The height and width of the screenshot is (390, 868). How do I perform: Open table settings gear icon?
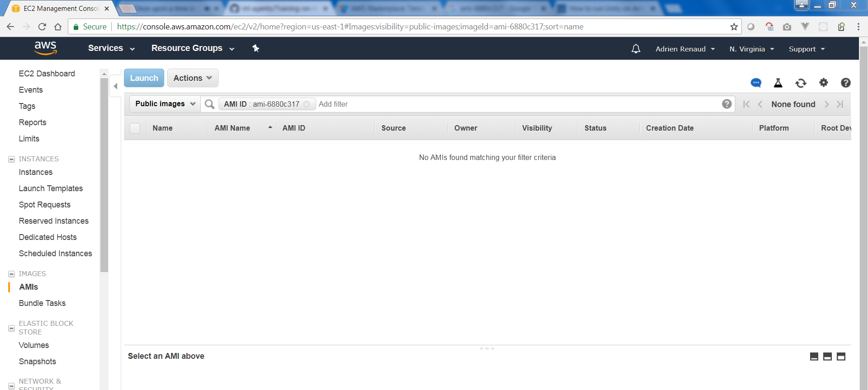pos(824,82)
